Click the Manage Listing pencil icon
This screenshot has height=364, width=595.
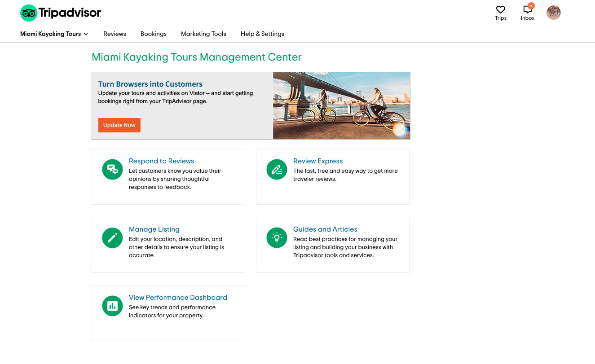click(112, 238)
